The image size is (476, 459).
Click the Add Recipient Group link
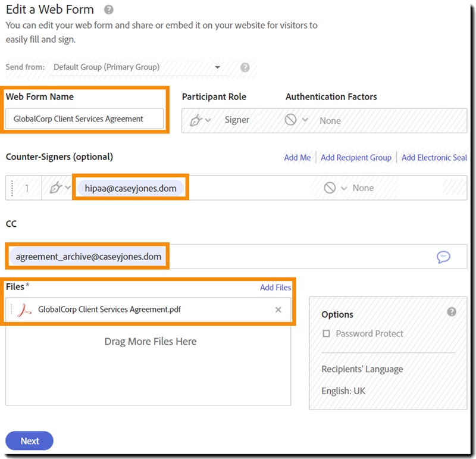click(x=356, y=158)
